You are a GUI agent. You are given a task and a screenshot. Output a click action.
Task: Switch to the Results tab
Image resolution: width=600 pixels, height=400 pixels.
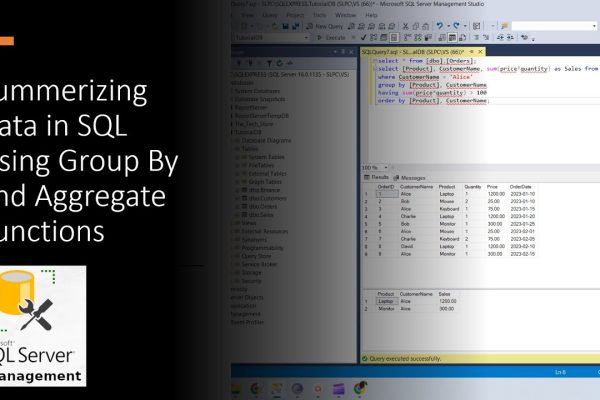[378, 176]
